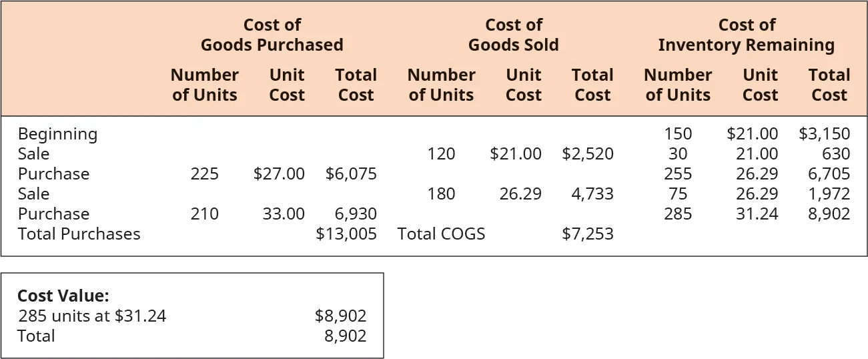Click the 225 units purchased cell
Viewport: 868px width, 359px height.
coord(204,174)
